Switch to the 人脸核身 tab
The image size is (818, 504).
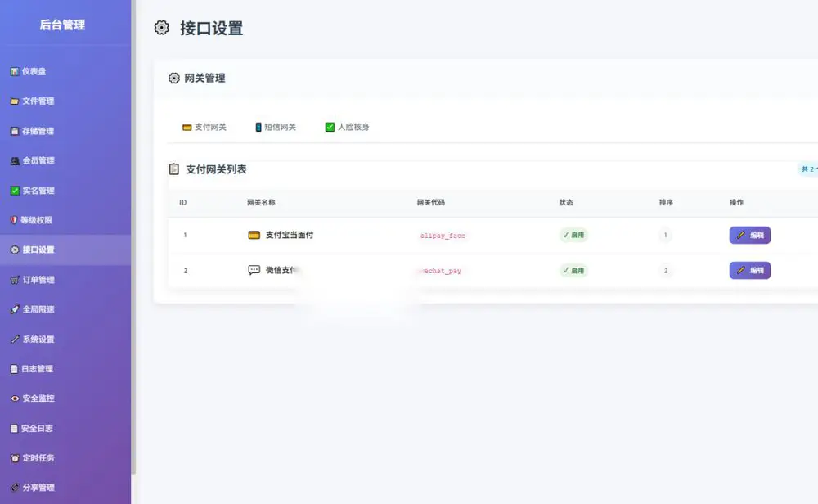(x=347, y=127)
